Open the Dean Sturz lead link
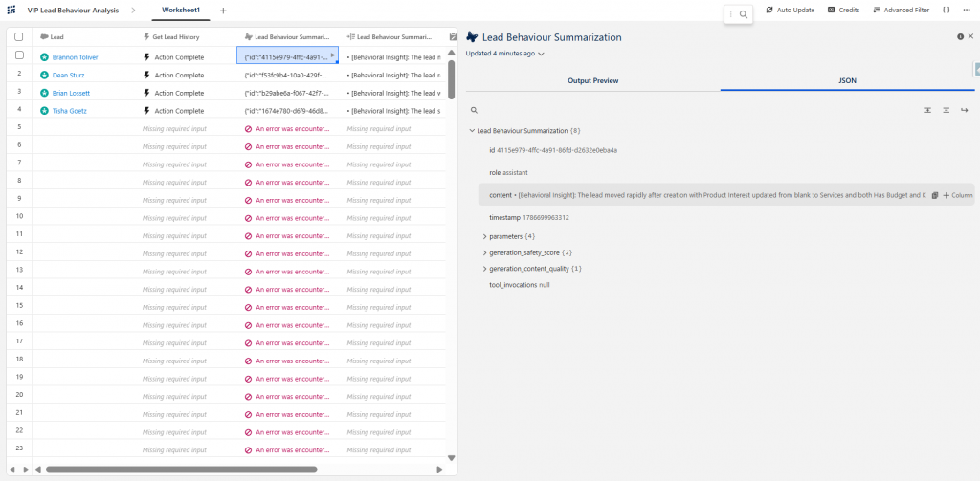 [68, 75]
